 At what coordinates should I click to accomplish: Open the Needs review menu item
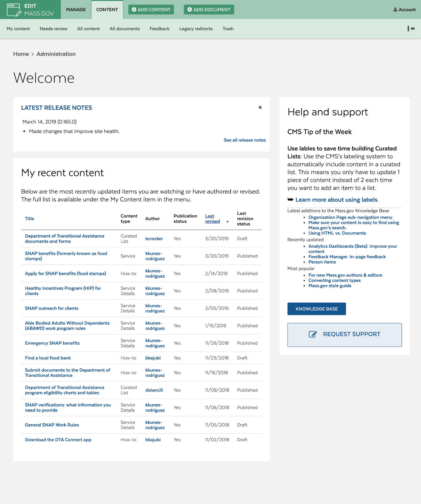tap(53, 28)
